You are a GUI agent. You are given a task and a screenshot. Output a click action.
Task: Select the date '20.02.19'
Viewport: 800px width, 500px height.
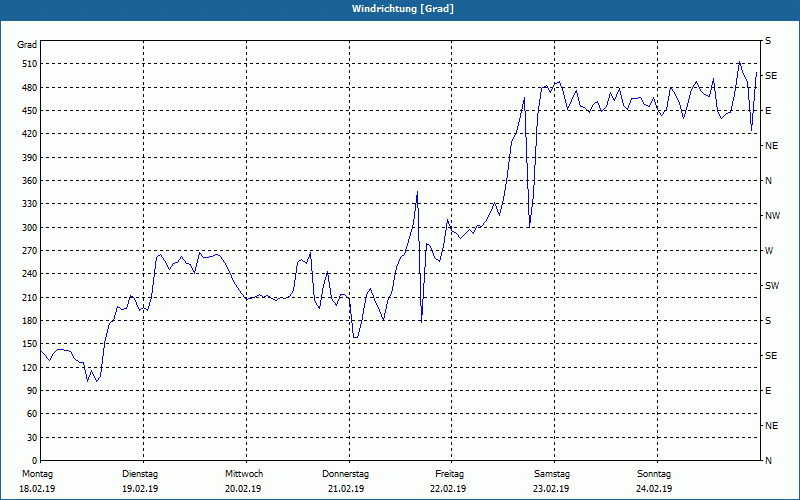[x=243, y=489]
